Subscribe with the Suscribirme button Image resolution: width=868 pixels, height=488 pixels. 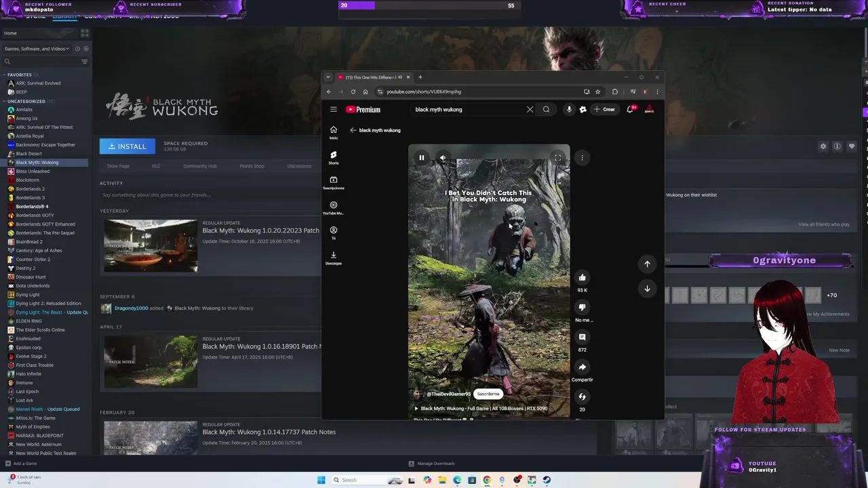coord(488,394)
